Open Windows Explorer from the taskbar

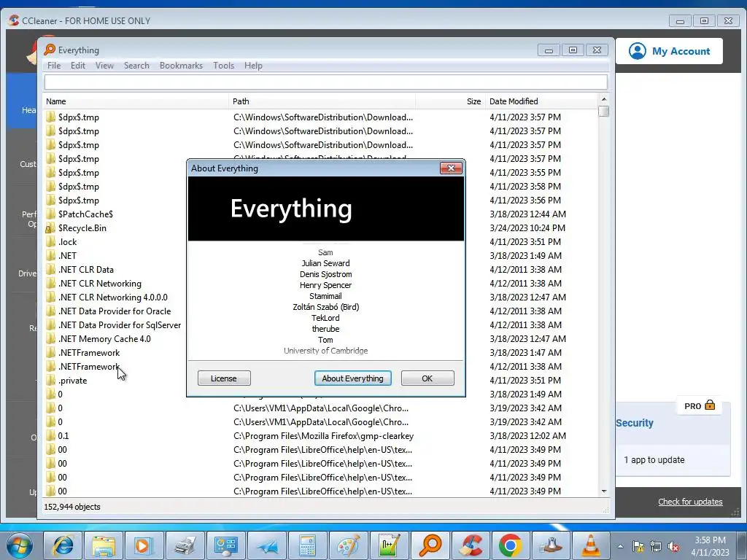coord(104,545)
